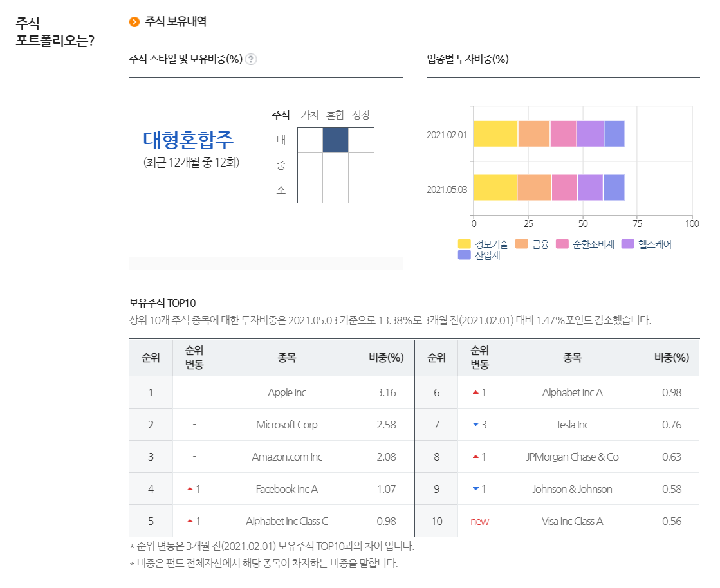Click the left 종목 column header
The image size is (720, 588).
point(287,358)
